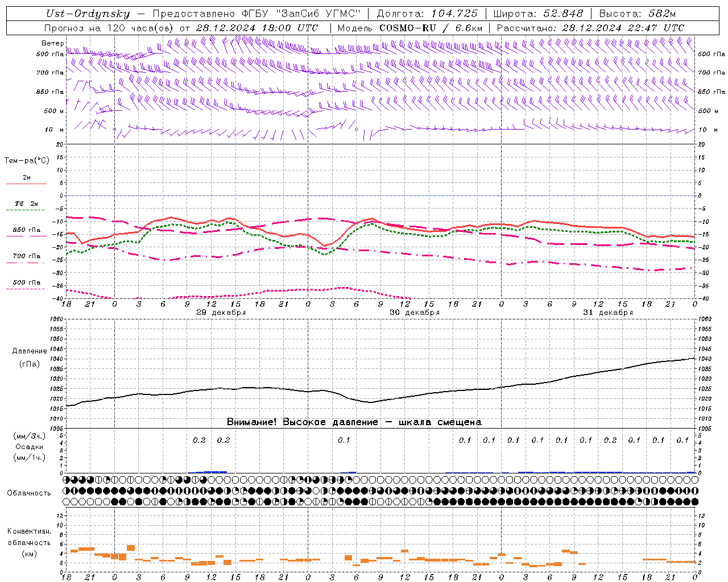Click the '700 гПа' temperature legend dash-dot line

(25, 263)
